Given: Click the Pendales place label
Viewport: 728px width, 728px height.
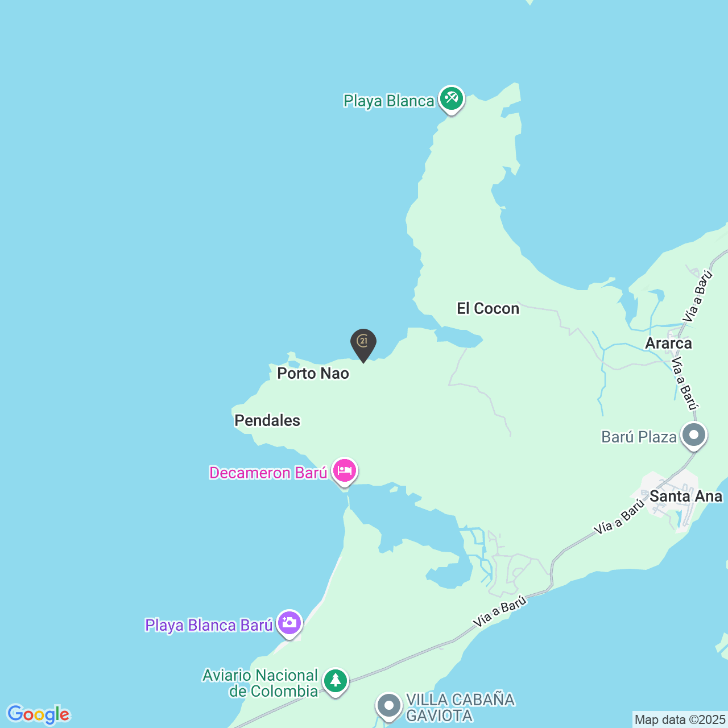Looking at the screenshot, I should click(x=267, y=420).
